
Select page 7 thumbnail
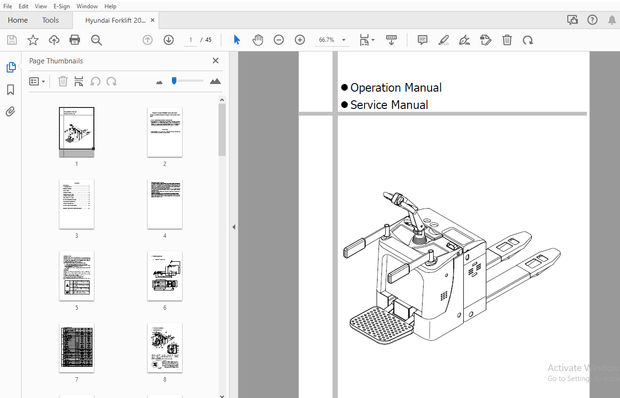pyautogui.click(x=77, y=348)
